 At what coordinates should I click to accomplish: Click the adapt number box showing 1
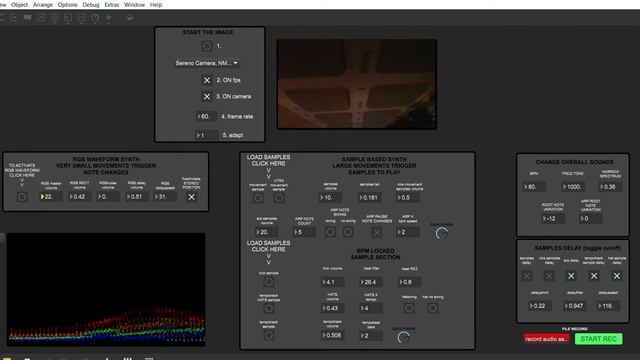(207, 135)
